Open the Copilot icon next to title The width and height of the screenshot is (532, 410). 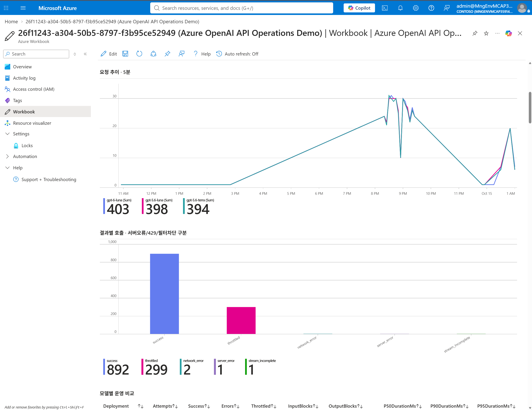(508, 33)
